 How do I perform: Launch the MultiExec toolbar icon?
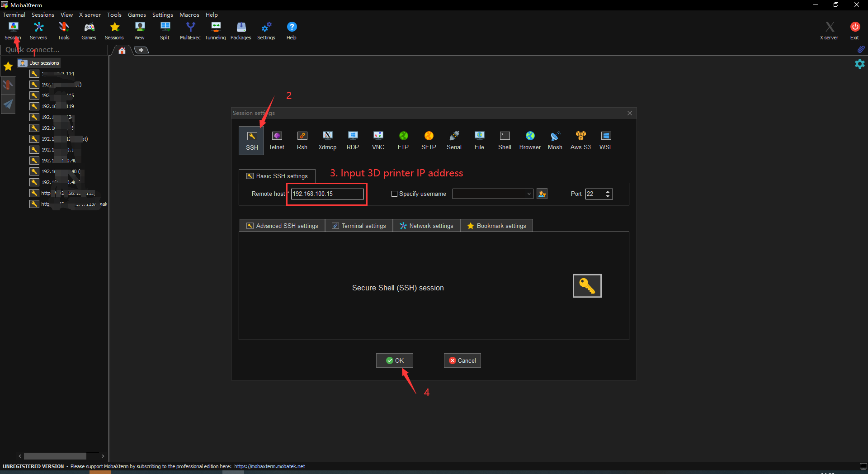coord(190,31)
